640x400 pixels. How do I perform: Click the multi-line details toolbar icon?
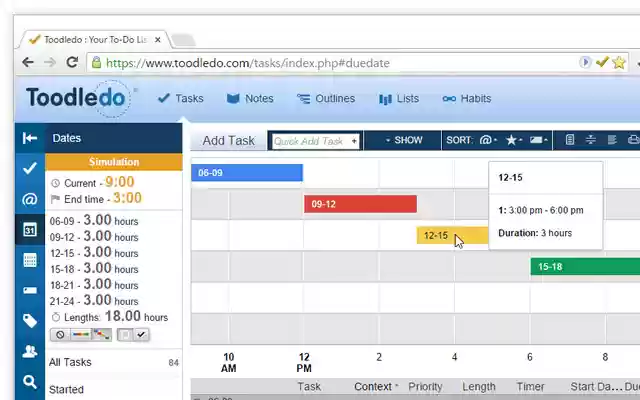click(x=612, y=140)
